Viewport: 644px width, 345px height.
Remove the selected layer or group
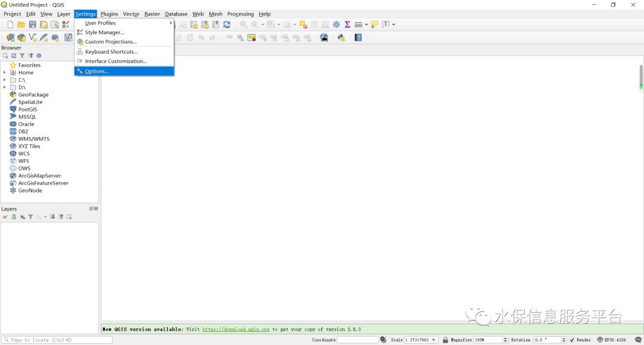(x=69, y=217)
